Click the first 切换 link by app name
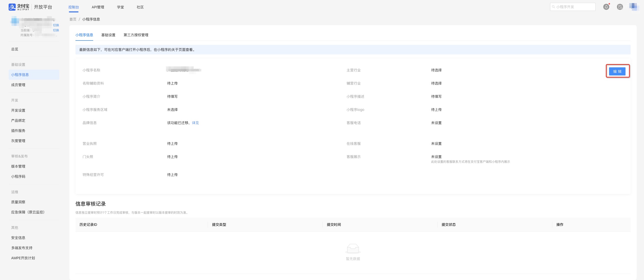 click(56, 25)
